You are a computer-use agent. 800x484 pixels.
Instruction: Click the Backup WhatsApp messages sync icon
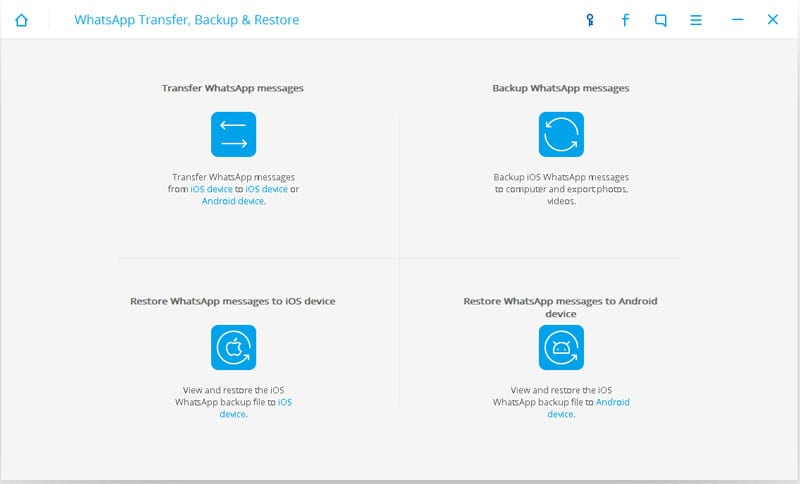[561, 134]
